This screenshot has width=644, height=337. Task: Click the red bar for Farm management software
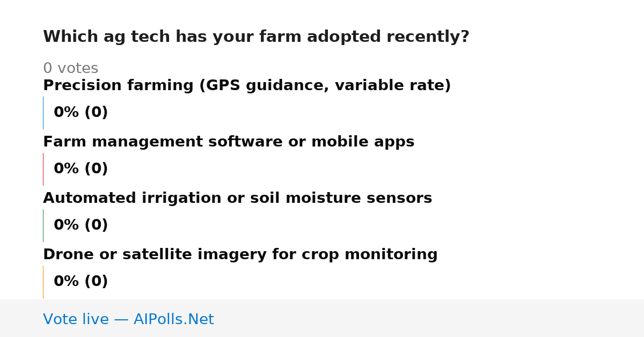pos(43,169)
